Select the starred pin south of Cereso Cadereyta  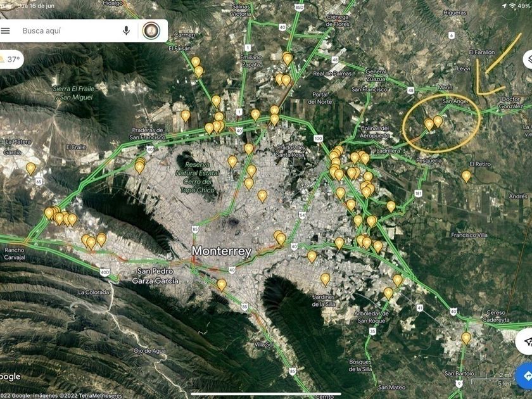466,338
